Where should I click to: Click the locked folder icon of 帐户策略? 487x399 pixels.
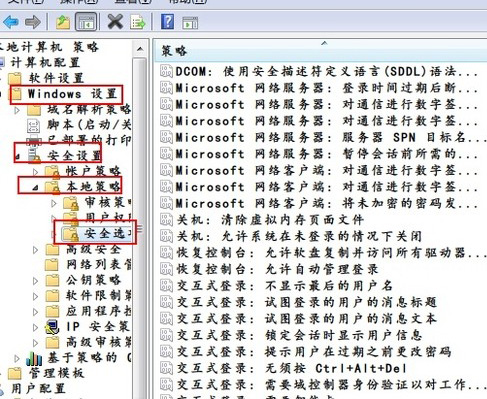(x=53, y=171)
